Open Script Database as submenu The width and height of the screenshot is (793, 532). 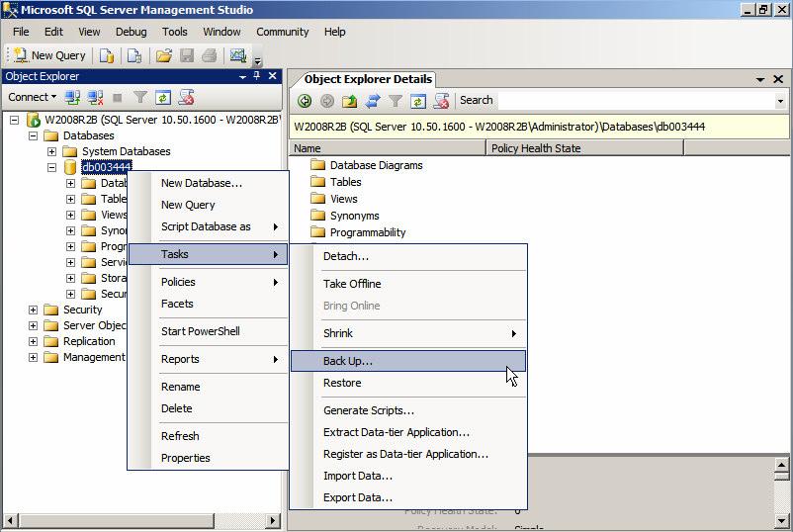coord(208,226)
